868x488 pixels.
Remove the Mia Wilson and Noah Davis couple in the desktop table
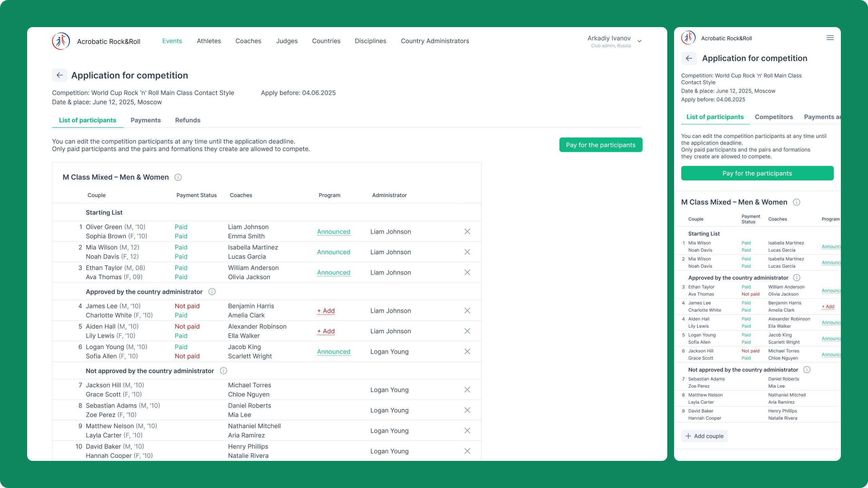[x=467, y=252]
